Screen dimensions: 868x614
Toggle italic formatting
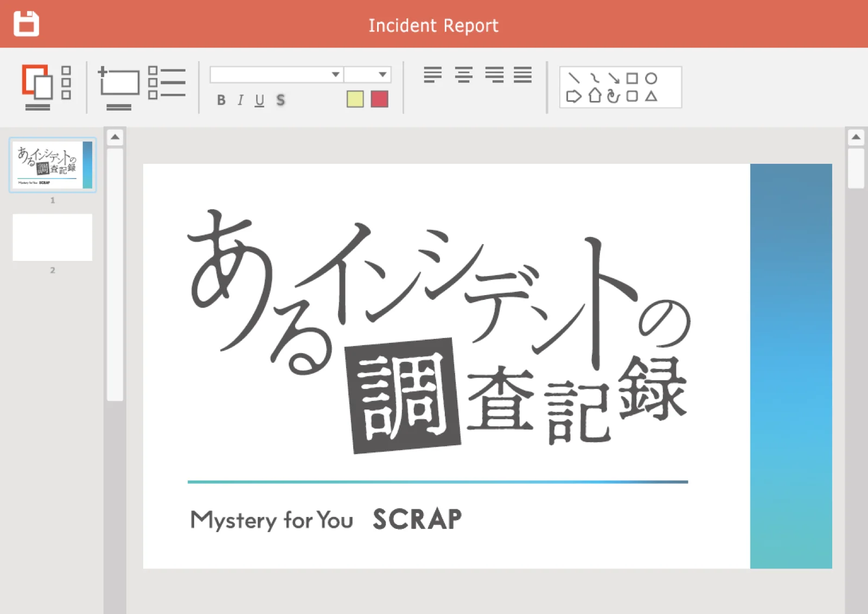[240, 100]
